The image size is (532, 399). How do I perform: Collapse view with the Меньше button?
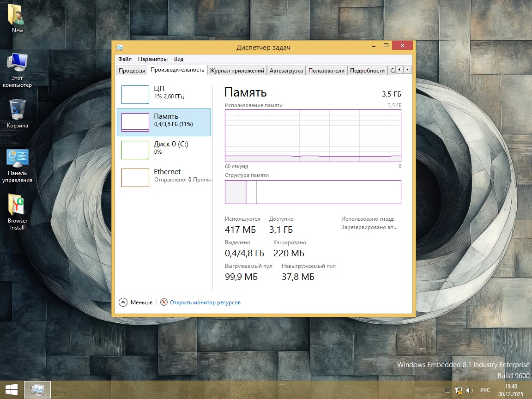(x=136, y=302)
